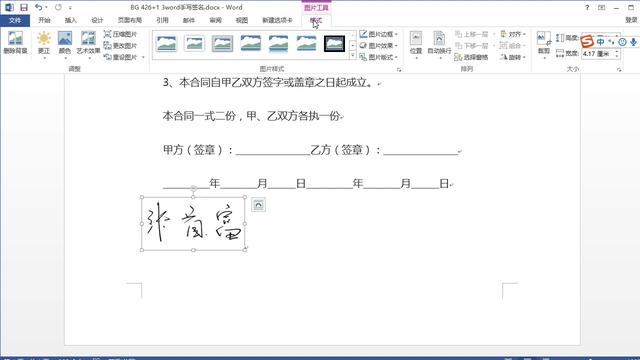
Task: Click the 甲方（签章） signature line
Action: click(x=236, y=150)
